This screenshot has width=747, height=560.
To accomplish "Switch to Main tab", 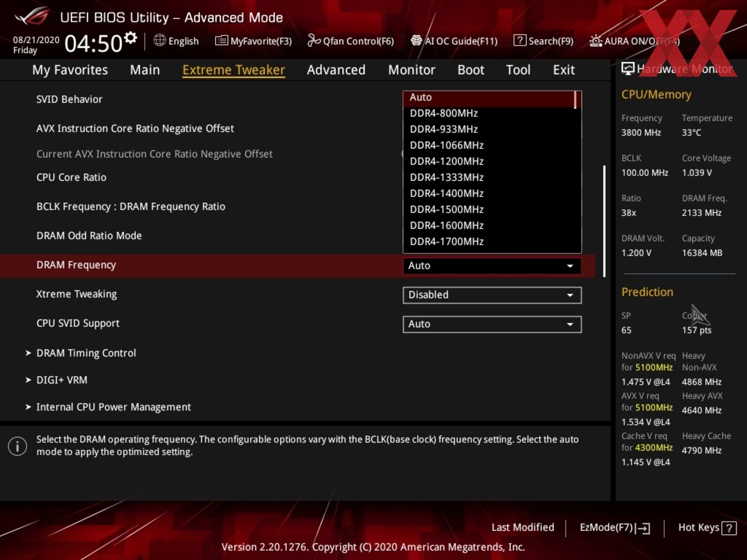I will point(145,70).
